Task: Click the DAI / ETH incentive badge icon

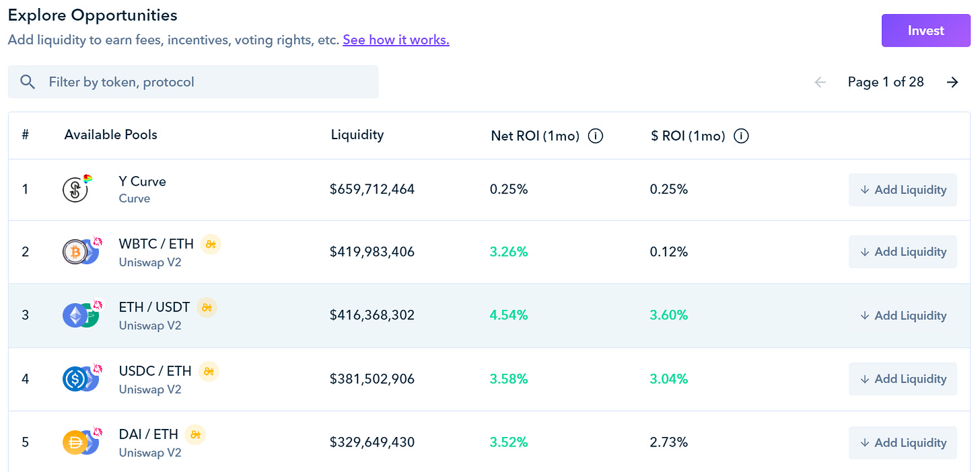Action: tap(195, 434)
